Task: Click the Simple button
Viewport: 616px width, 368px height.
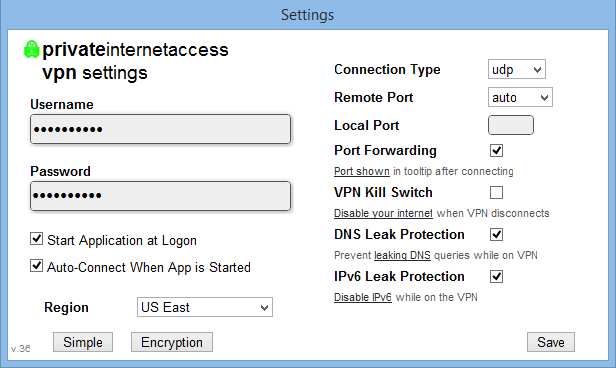Action: (83, 342)
